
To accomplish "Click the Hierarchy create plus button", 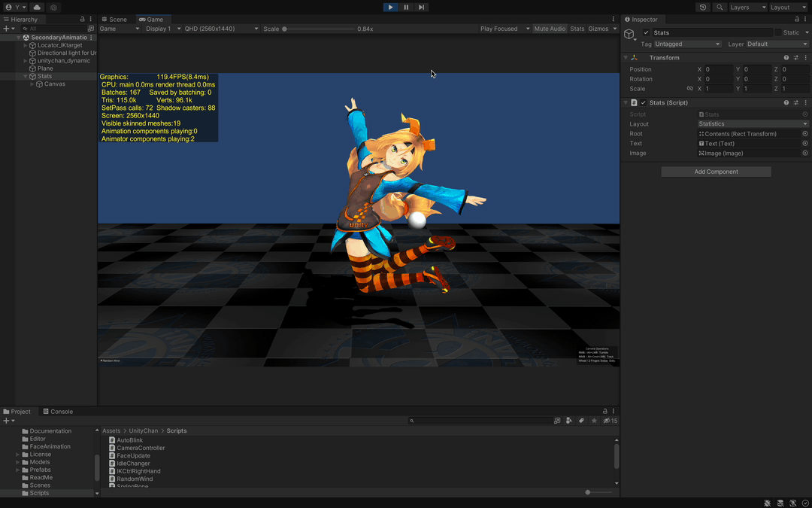I will click(x=8, y=29).
